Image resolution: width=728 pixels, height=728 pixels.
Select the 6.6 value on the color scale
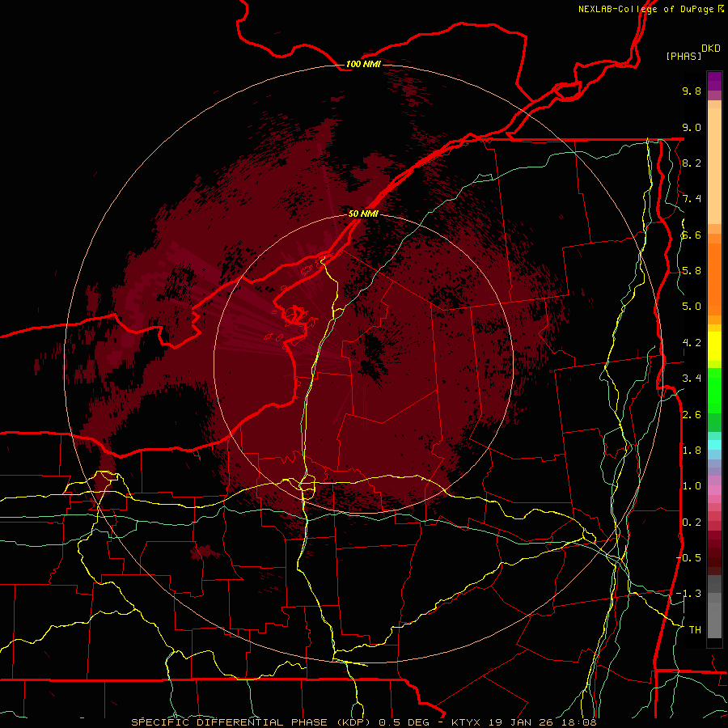tap(692, 235)
